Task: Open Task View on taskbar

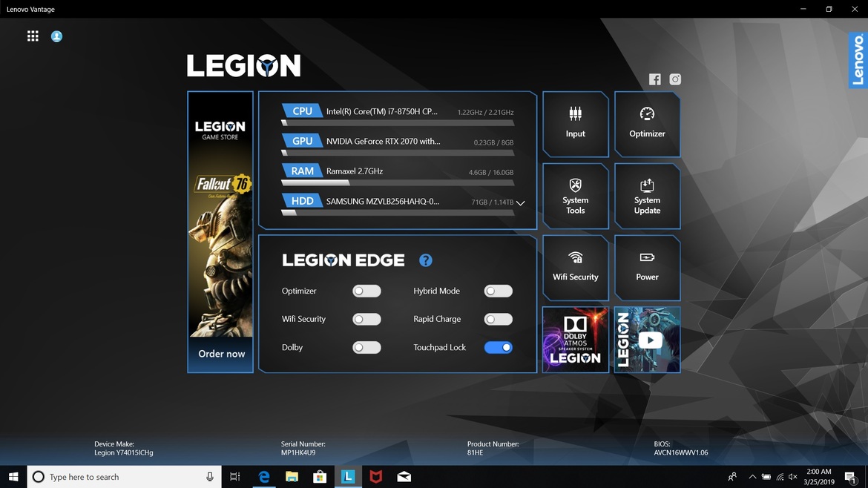Action: click(234, 476)
